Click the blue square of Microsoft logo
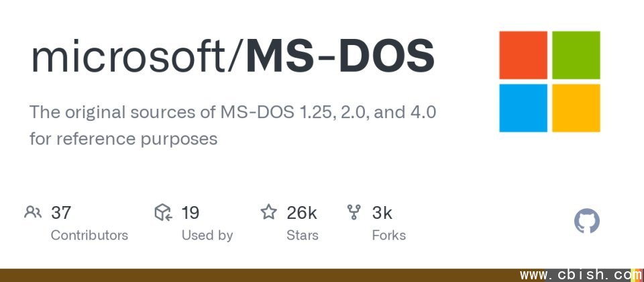Viewport: 644px width, 282px height. click(523, 108)
